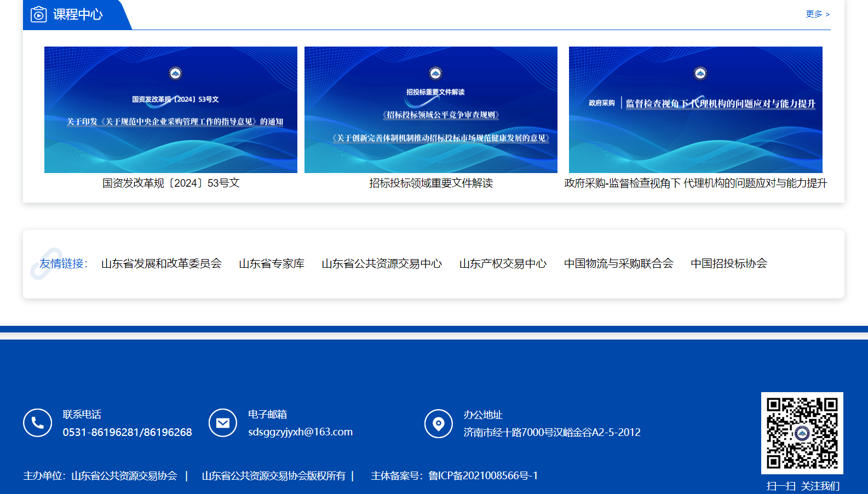Click the 国资发改革规〔2024〕53号文 caption

tap(171, 183)
